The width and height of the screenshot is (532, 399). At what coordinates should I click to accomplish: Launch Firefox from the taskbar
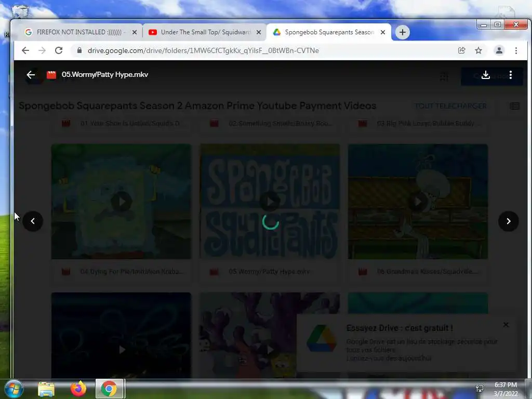click(x=78, y=389)
